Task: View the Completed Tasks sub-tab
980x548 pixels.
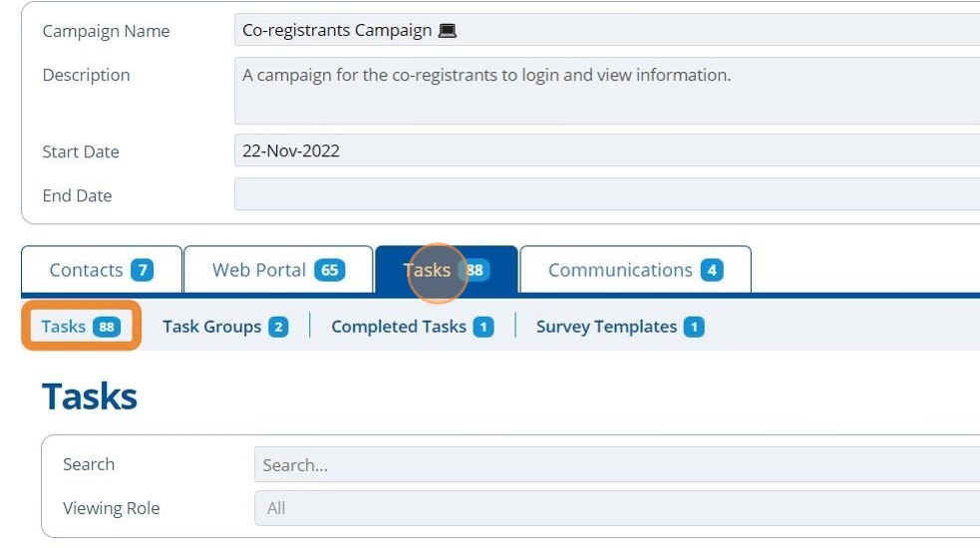Action: click(399, 327)
